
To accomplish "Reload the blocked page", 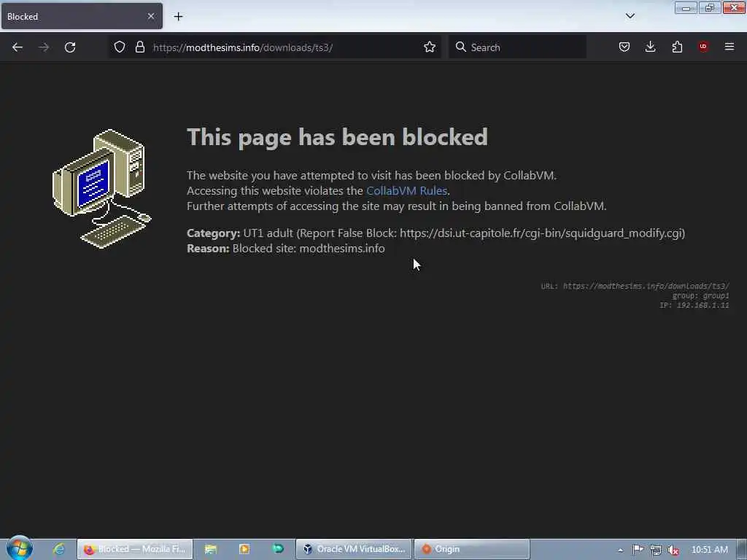I will tap(70, 47).
